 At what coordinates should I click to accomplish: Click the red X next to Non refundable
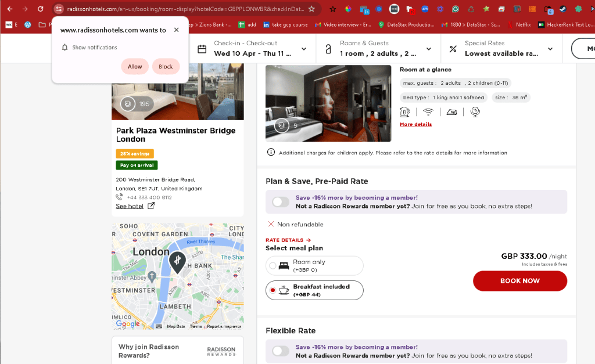[x=271, y=224]
